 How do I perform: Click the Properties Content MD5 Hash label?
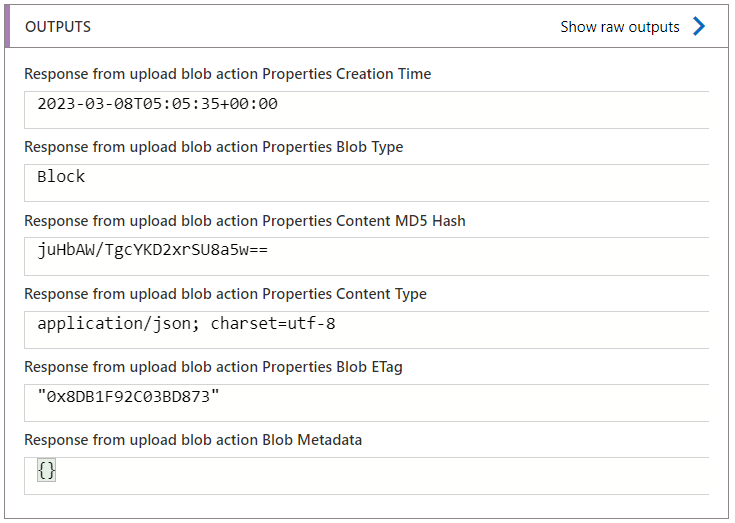point(245,221)
